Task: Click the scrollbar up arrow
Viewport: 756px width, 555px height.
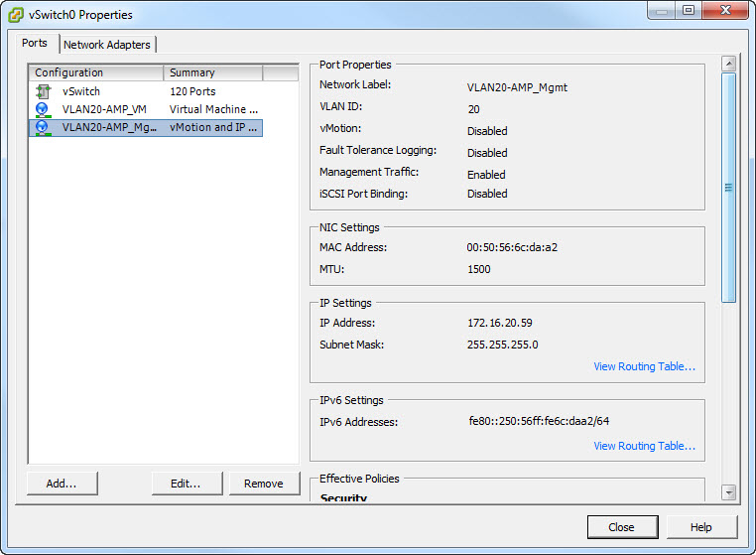Action: [x=729, y=64]
